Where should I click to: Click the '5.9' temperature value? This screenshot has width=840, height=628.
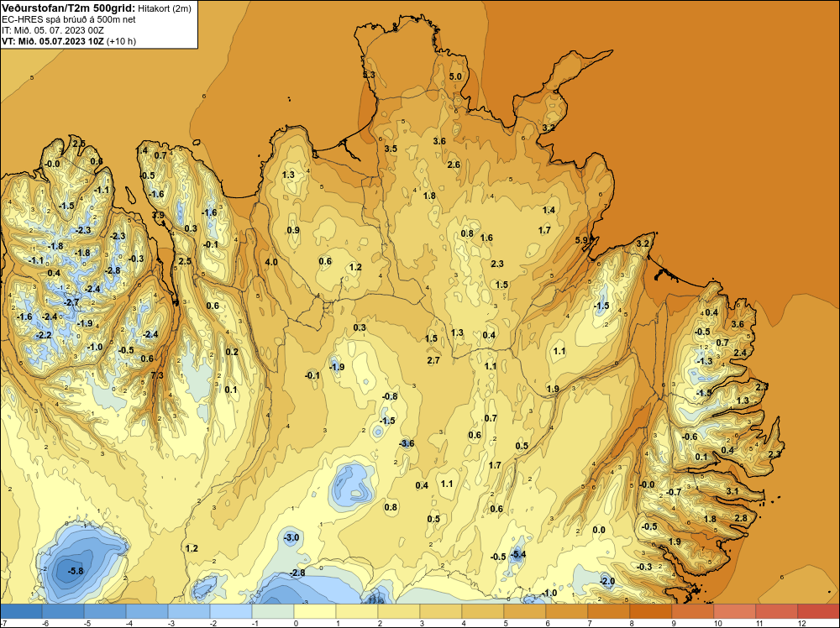click(x=581, y=240)
